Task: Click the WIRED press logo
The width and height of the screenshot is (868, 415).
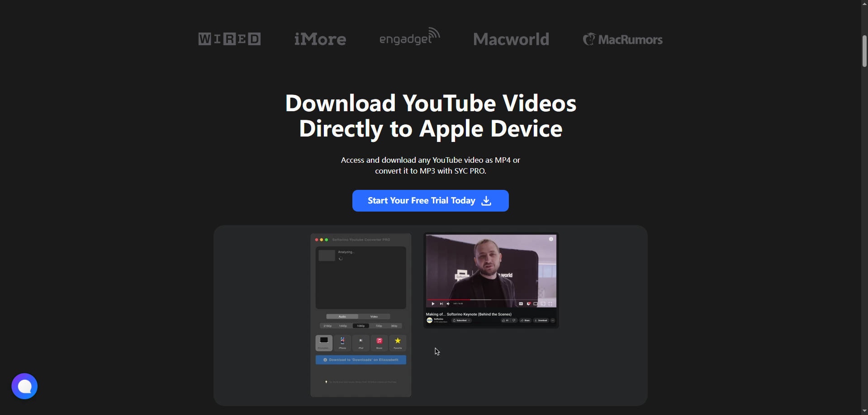Action: pos(229,39)
